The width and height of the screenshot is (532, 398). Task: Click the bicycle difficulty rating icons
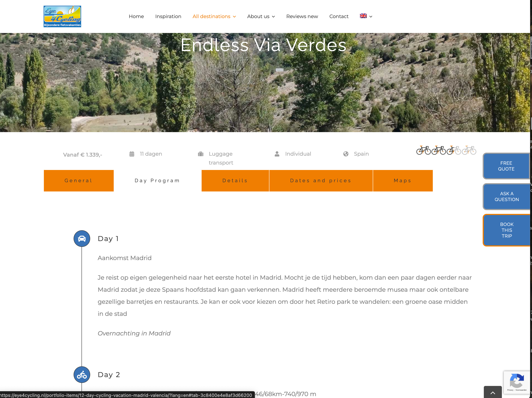(x=446, y=150)
